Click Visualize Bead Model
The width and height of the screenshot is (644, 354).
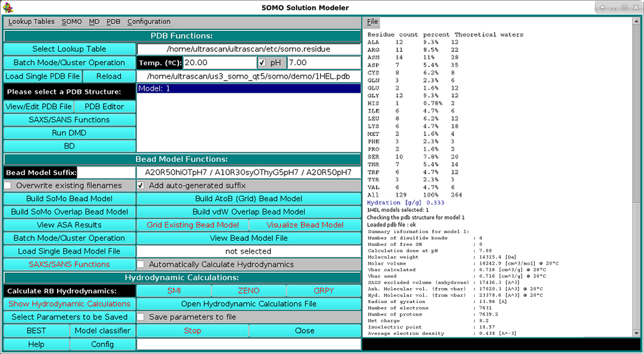coord(305,225)
